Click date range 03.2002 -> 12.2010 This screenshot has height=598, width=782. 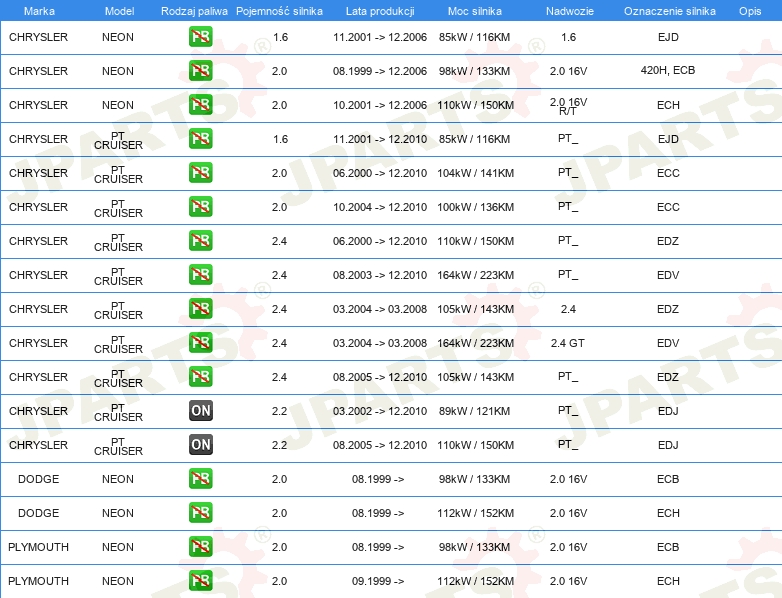pyautogui.click(x=380, y=411)
